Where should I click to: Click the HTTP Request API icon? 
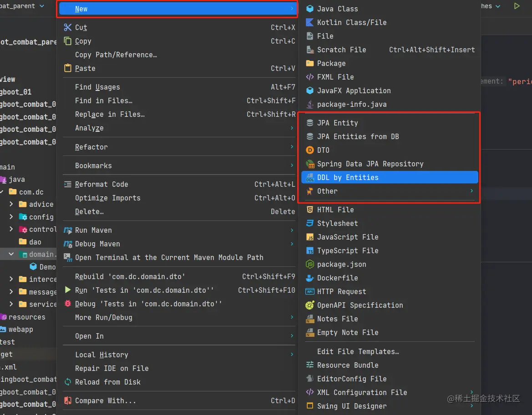[x=310, y=292]
